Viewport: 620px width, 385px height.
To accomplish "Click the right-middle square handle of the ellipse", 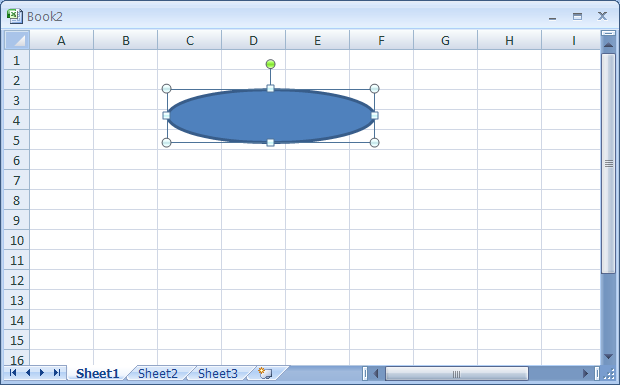I will (x=374, y=115).
